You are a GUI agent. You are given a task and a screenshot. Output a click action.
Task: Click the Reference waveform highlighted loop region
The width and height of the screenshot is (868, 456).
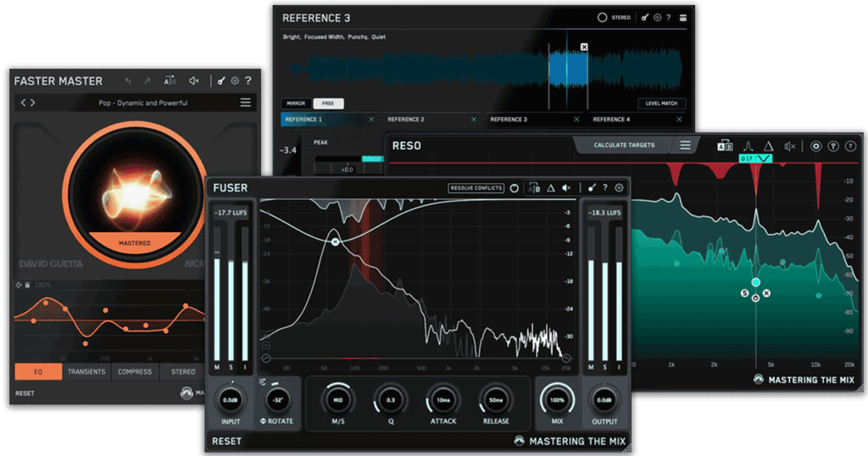[568, 70]
